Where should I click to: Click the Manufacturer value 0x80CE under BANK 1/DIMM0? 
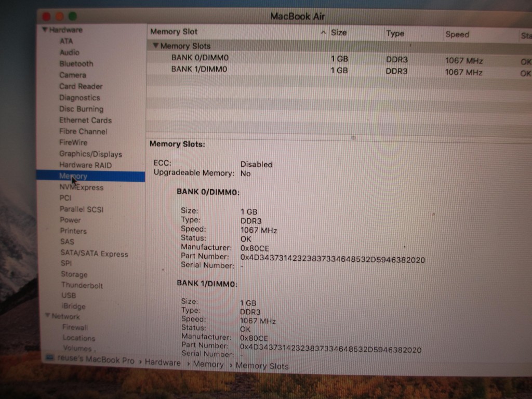tap(254, 338)
